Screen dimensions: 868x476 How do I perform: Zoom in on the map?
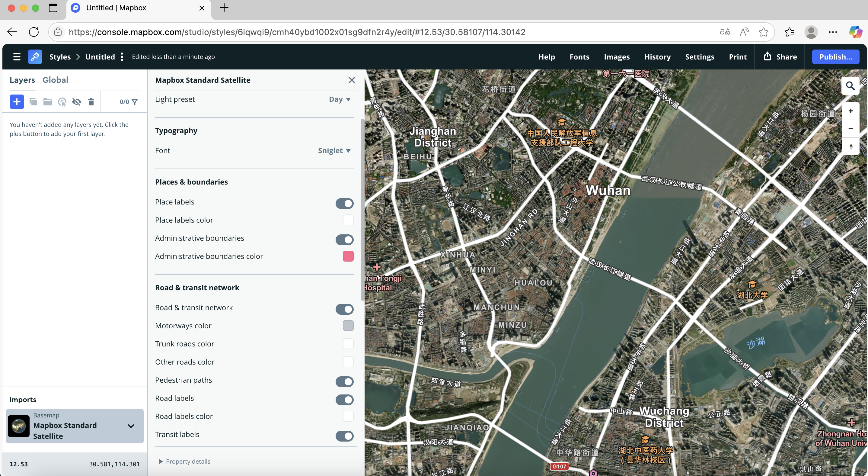pos(850,111)
